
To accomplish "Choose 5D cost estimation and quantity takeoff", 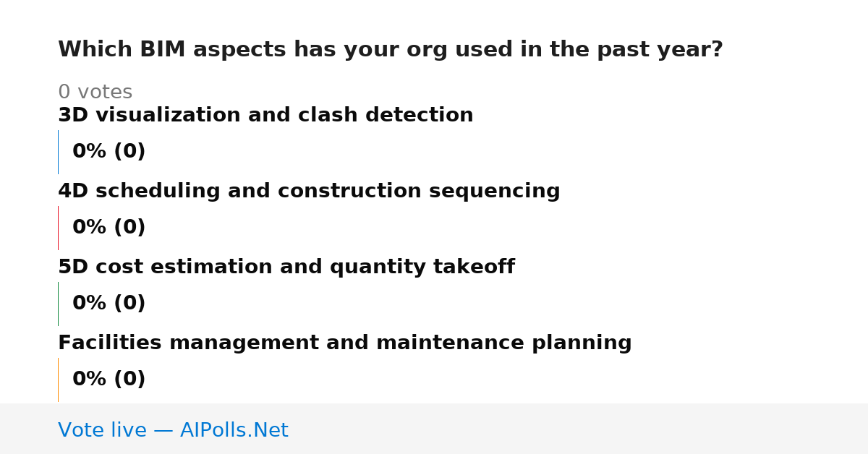I will coord(286,267).
